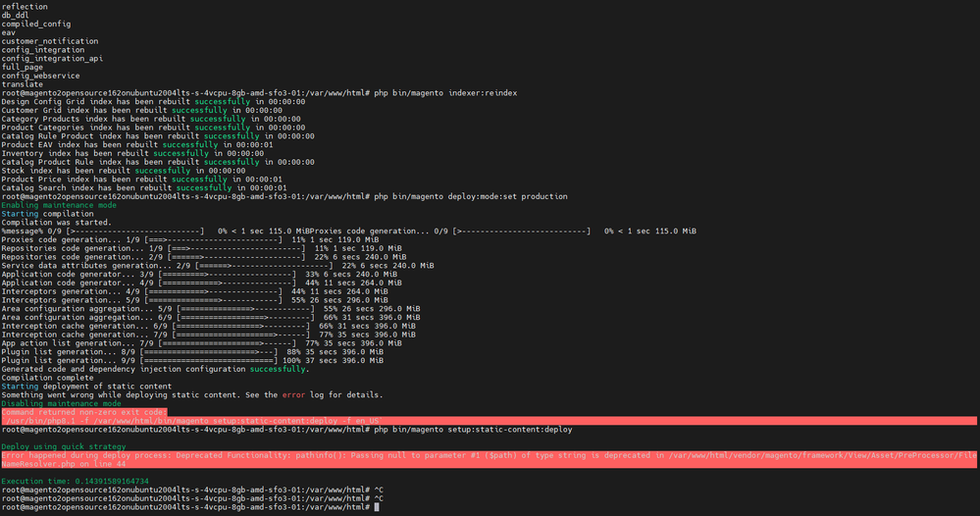Select the 'db_ddl' text line
This screenshot has height=516, width=980.
pos(15,15)
